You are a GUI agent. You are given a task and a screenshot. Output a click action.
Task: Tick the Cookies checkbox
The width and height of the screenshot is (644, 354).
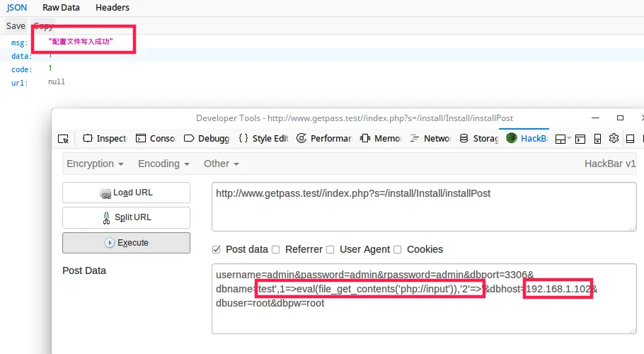tap(398, 249)
